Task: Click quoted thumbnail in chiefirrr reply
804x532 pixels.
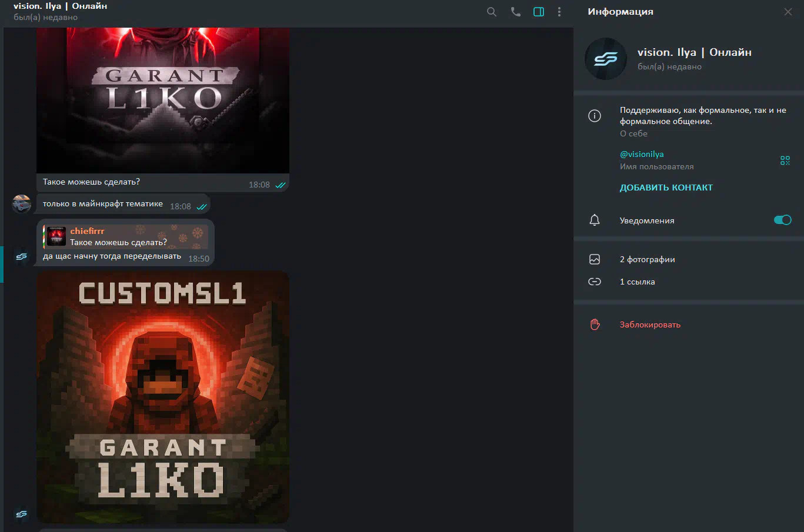Action: pos(56,236)
